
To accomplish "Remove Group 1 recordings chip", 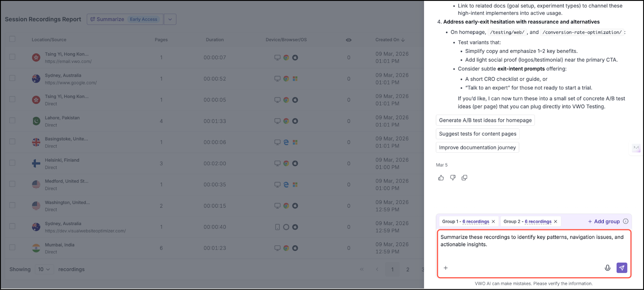I will coord(493,222).
